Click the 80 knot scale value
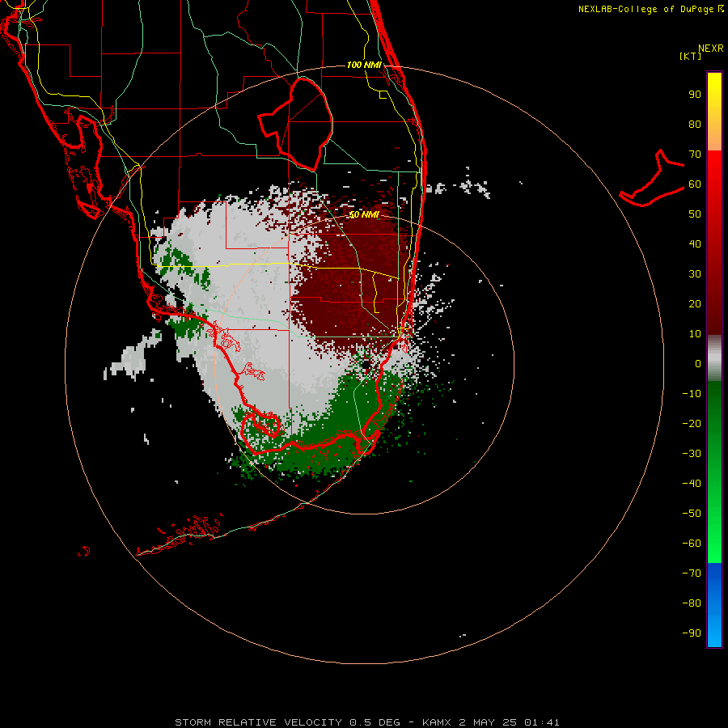Image resolution: width=728 pixels, height=728 pixels. [695, 124]
